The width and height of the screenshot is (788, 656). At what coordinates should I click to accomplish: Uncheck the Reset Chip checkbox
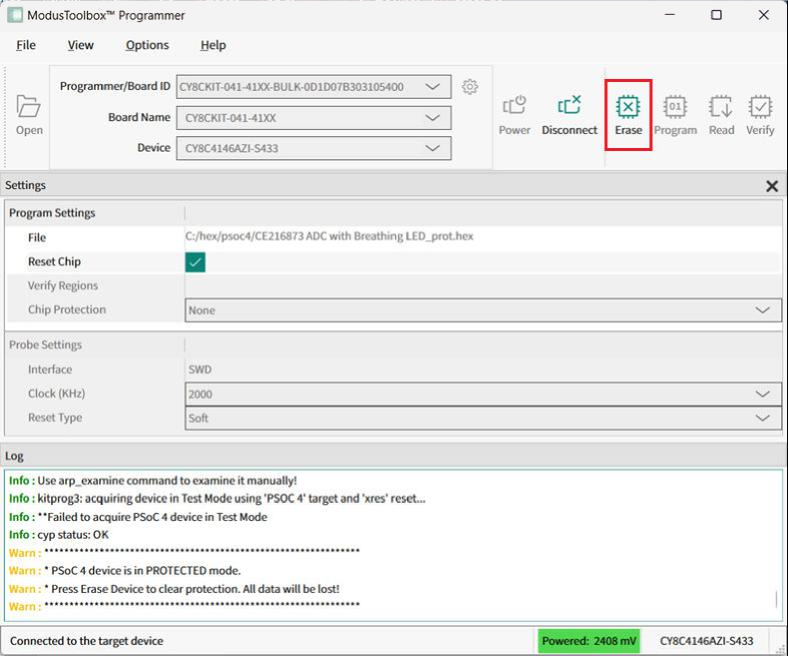pyautogui.click(x=195, y=262)
